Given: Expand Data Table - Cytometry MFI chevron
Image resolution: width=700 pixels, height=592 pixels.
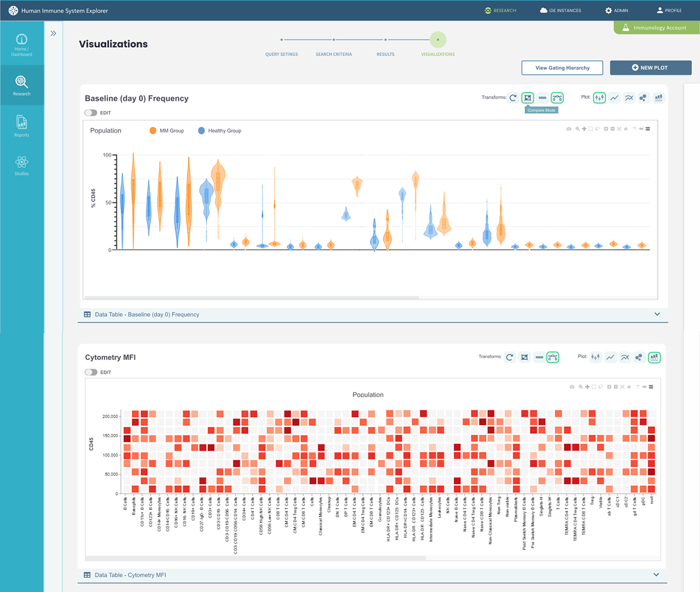Looking at the screenshot, I should click(656, 575).
